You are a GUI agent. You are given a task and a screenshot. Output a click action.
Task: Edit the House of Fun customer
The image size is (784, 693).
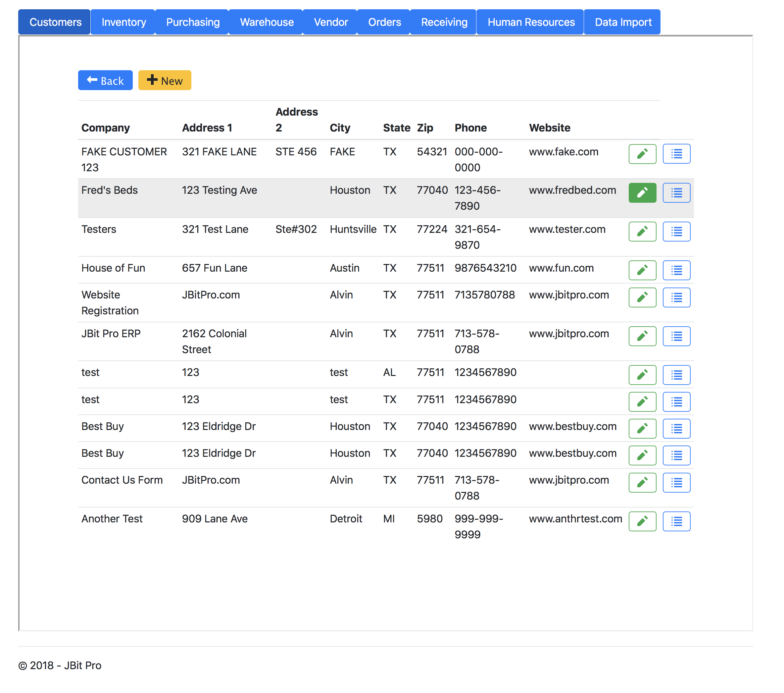(x=643, y=270)
